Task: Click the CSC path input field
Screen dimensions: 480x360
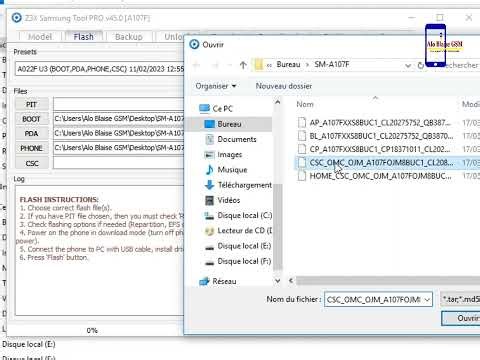Action: 119,163
